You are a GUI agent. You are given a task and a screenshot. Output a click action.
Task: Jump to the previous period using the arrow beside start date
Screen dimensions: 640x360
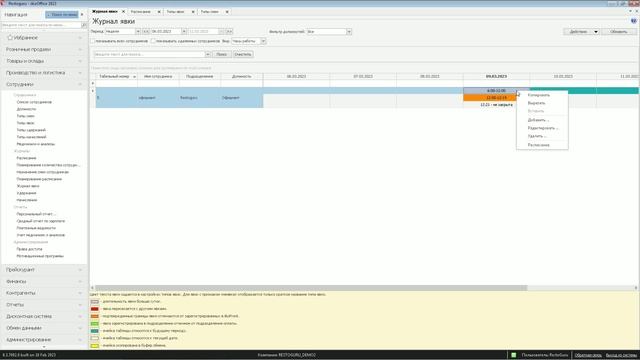[146, 31]
